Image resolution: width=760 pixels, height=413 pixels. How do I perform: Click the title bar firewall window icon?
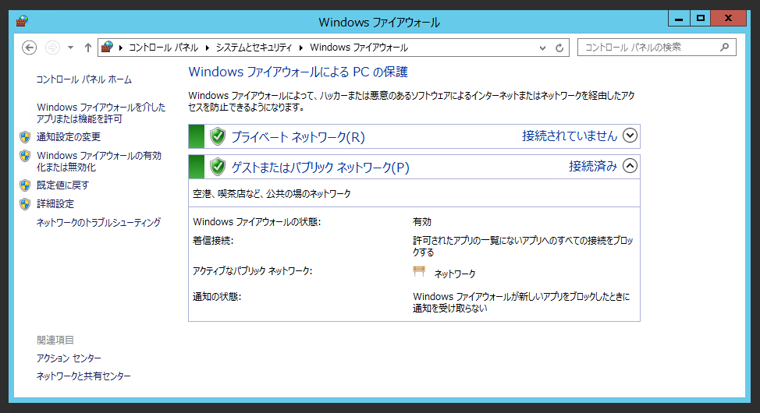pyautogui.click(x=22, y=21)
